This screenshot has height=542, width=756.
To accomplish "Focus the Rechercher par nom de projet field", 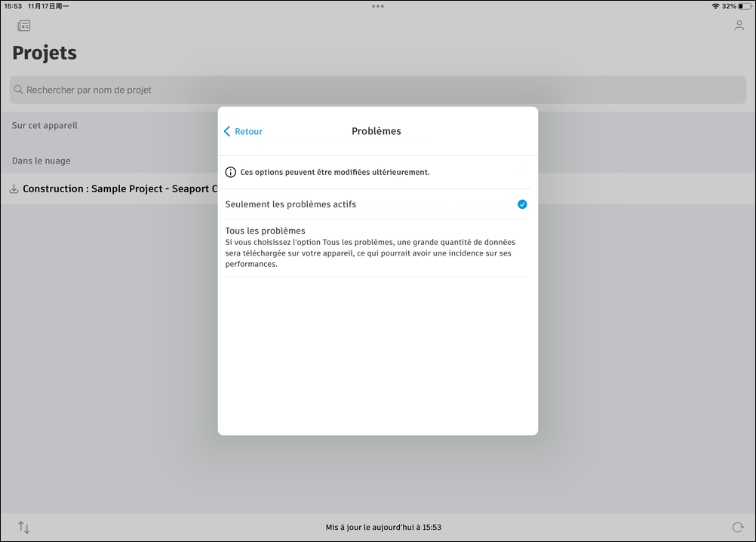I will tap(378, 90).
